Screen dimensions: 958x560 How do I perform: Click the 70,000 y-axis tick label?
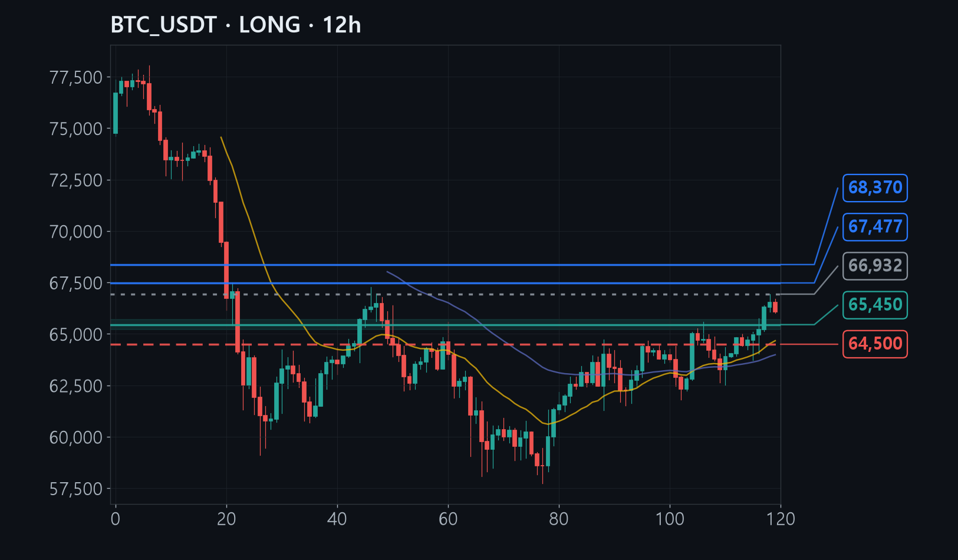(76, 232)
